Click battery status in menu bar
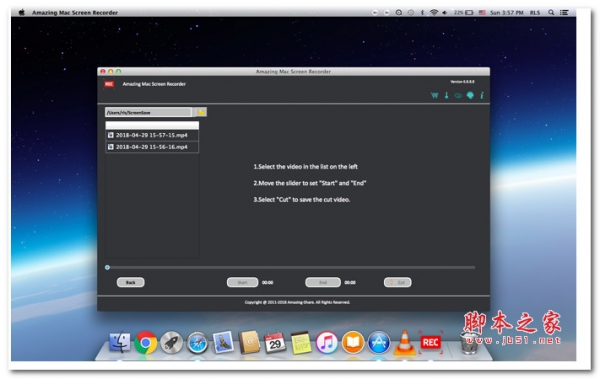 click(x=464, y=13)
